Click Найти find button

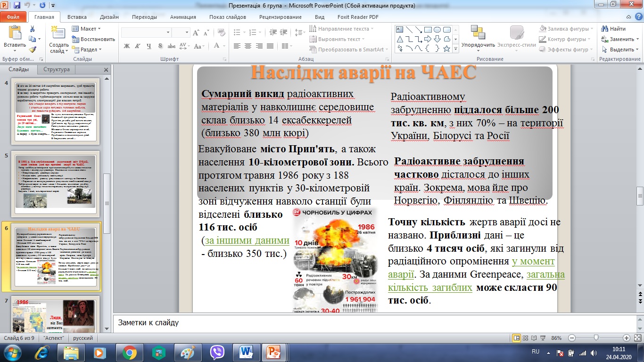pos(613,29)
